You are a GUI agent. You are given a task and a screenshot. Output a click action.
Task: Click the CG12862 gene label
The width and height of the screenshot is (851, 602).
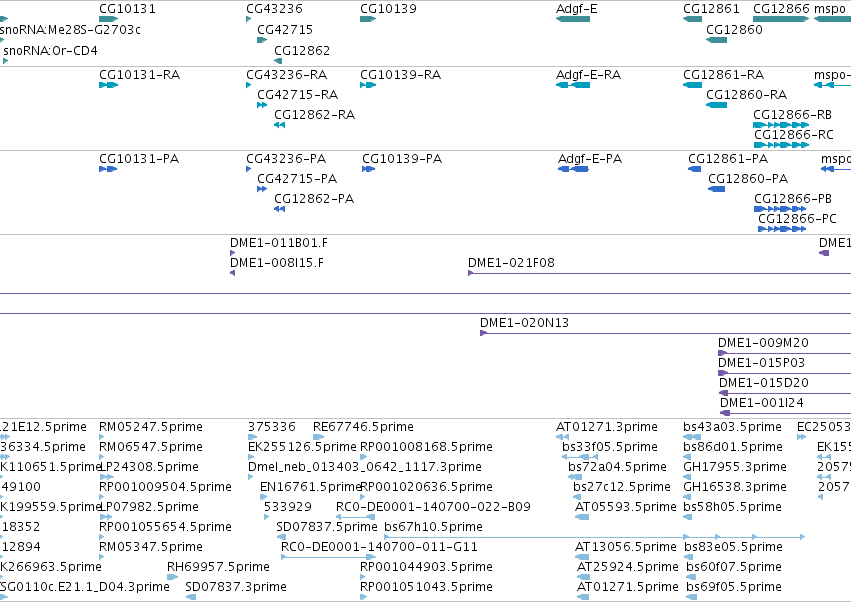302,50
